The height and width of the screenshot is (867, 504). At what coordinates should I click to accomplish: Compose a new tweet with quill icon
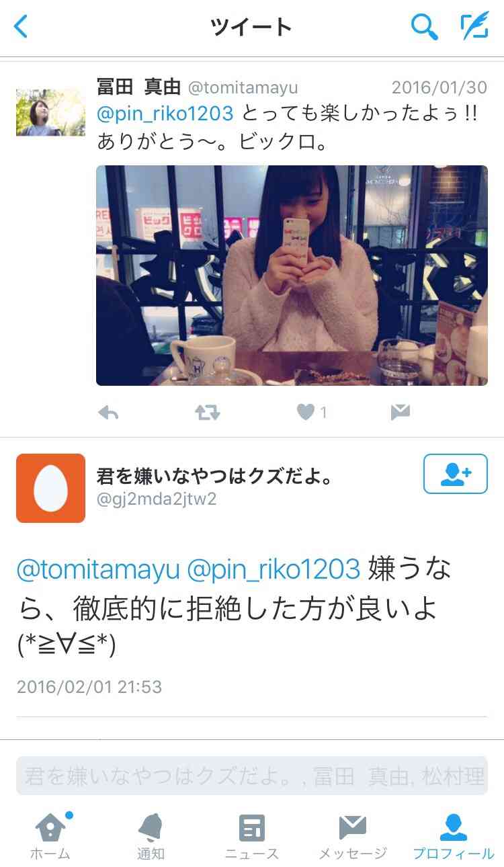[x=474, y=26]
